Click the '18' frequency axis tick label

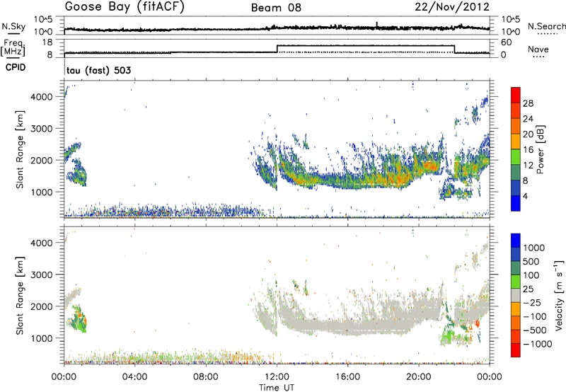(47, 42)
